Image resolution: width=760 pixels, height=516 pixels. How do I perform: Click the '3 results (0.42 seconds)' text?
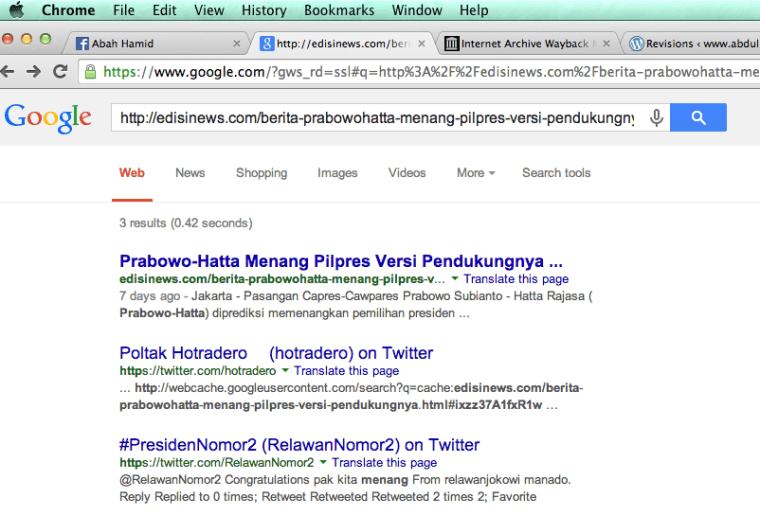186,223
